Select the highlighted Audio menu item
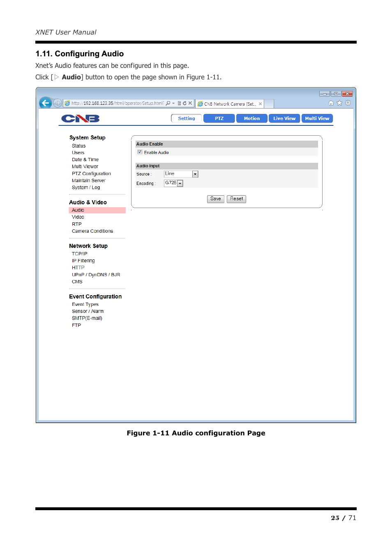This screenshot has height=555, width=392. pyautogui.click(x=97, y=210)
